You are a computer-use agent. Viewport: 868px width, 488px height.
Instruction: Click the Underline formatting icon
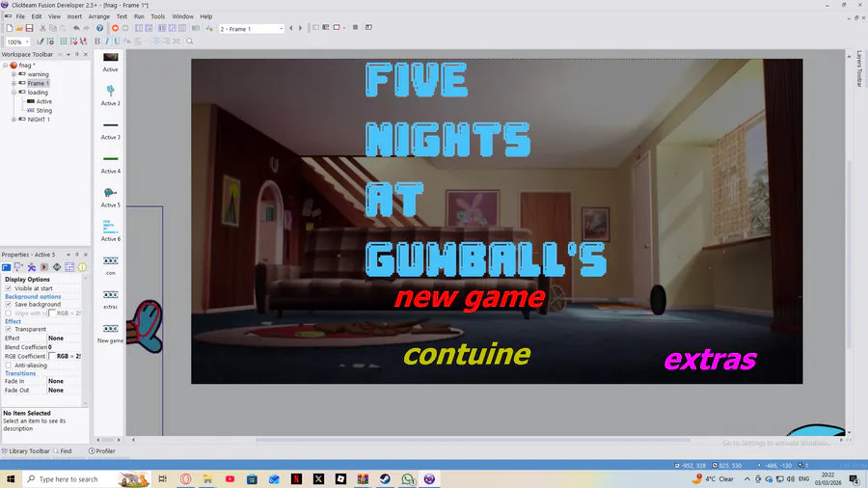(117, 41)
